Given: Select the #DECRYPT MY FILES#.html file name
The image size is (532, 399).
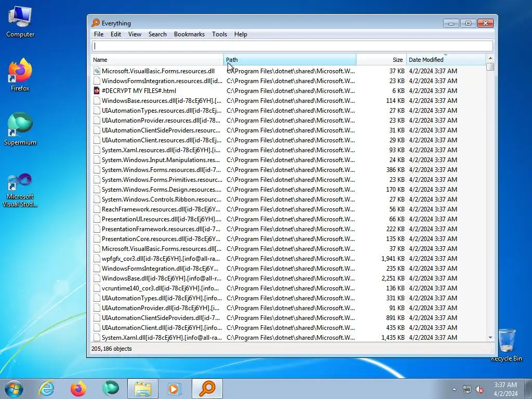Looking at the screenshot, I should click(139, 90).
